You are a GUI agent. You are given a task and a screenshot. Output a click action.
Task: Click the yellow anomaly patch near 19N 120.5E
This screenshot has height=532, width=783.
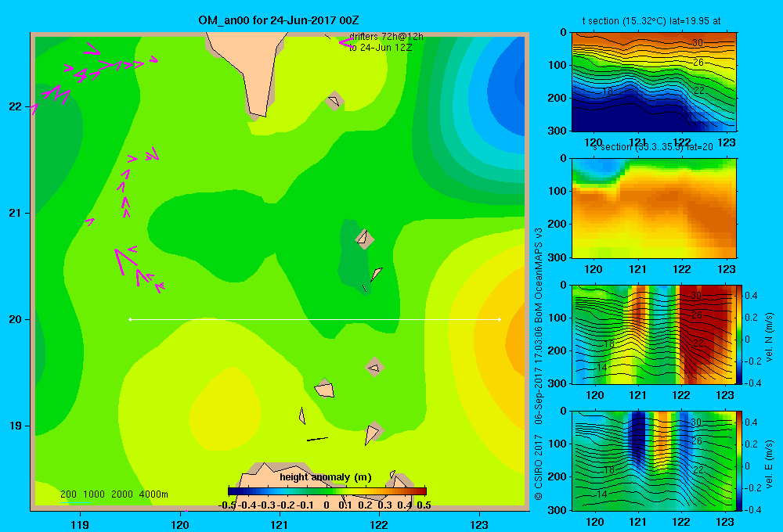click(225, 409)
